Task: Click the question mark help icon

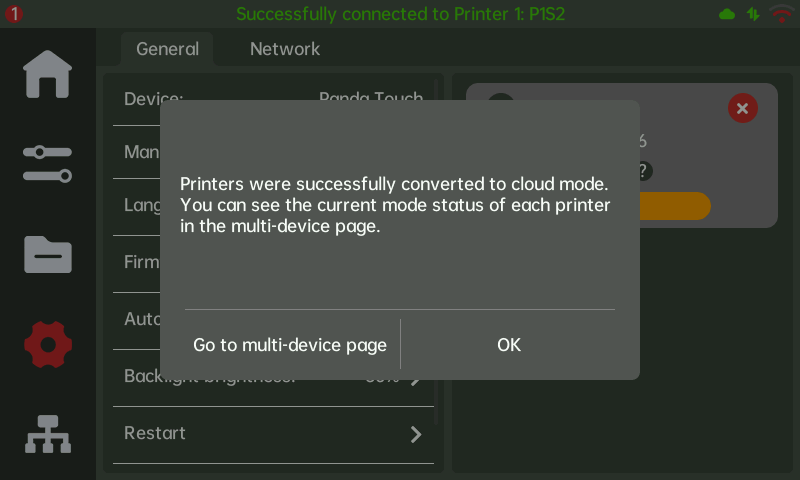Action: click(644, 171)
